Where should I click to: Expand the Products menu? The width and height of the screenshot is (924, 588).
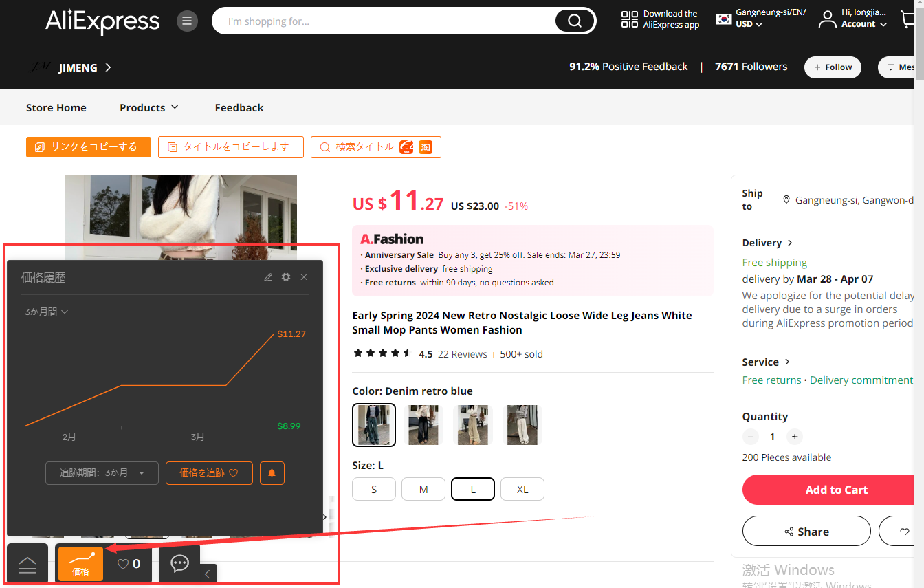149,107
